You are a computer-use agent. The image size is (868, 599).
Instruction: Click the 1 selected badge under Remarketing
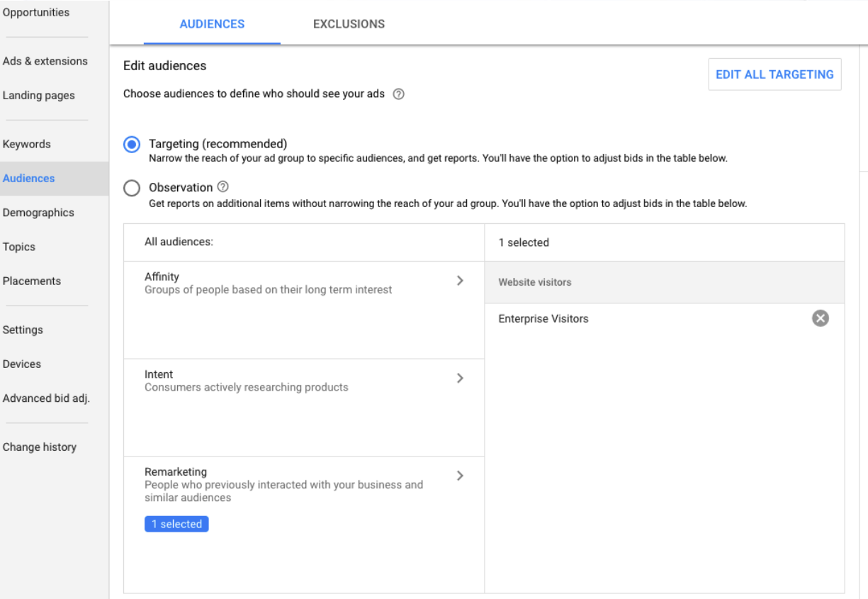point(176,525)
